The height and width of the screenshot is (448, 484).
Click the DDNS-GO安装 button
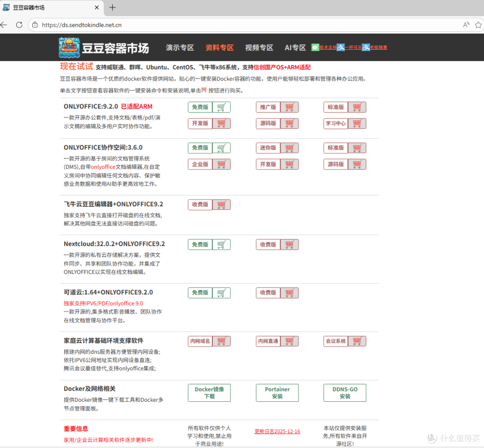pyautogui.click(x=345, y=393)
